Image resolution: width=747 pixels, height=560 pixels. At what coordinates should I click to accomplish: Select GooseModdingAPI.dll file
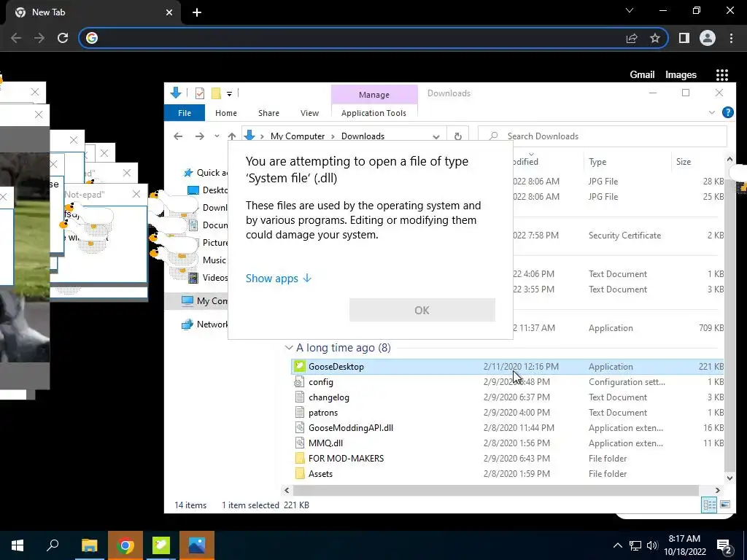pos(508,427)
